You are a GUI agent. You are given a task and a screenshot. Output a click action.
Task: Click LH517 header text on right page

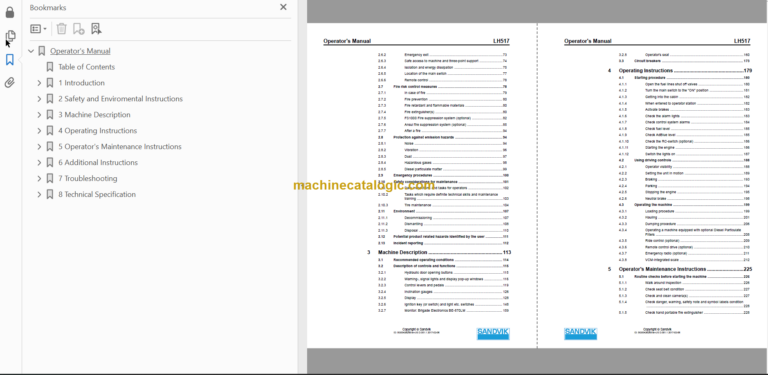pyautogui.click(x=743, y=41)
